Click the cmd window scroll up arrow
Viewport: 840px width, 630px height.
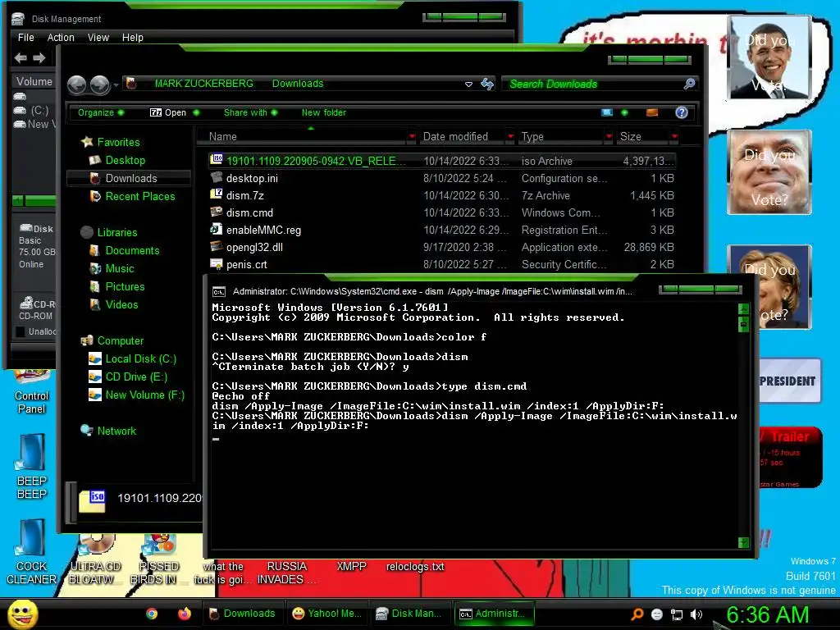pyautogui.click(x=743, y=308)
